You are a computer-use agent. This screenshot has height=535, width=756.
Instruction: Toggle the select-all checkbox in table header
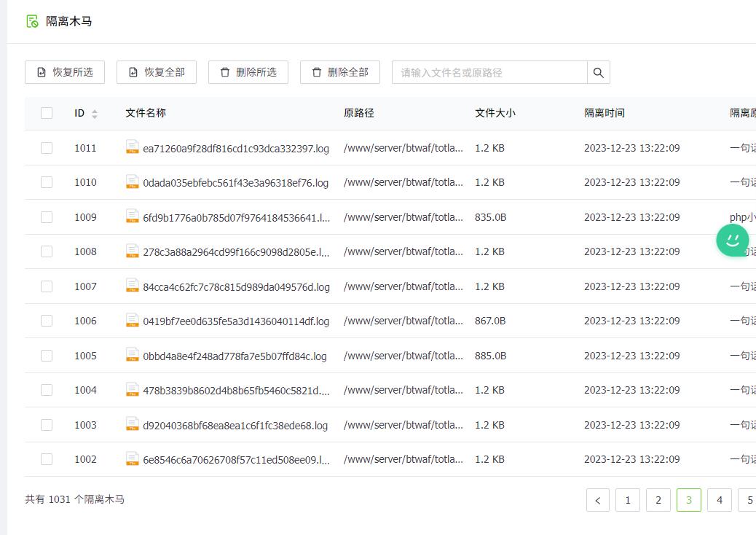click(47, 113)
